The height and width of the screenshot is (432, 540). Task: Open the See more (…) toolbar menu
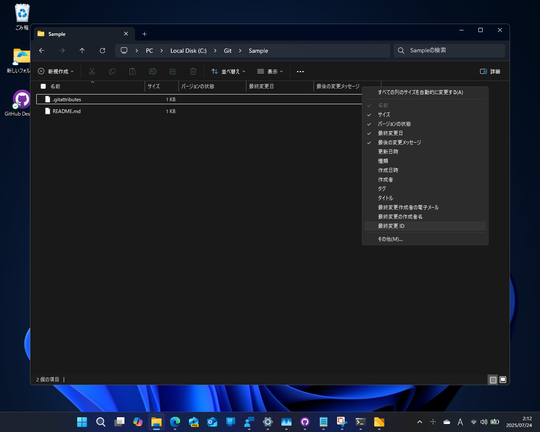(x=300, y=71)
